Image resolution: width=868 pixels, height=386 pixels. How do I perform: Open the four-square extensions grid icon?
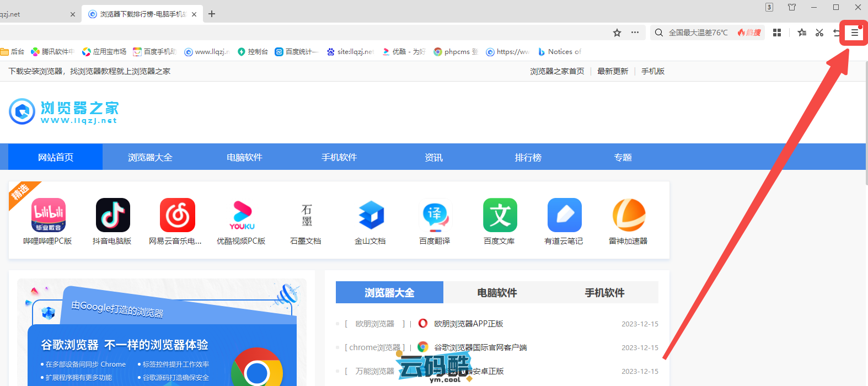point(777,33)
